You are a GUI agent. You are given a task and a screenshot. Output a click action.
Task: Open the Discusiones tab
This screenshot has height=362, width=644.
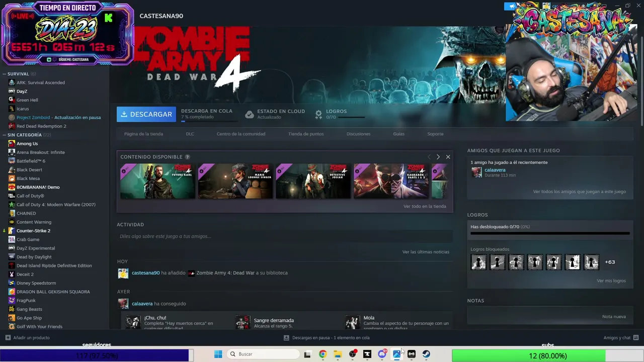(x=358, y=134)
